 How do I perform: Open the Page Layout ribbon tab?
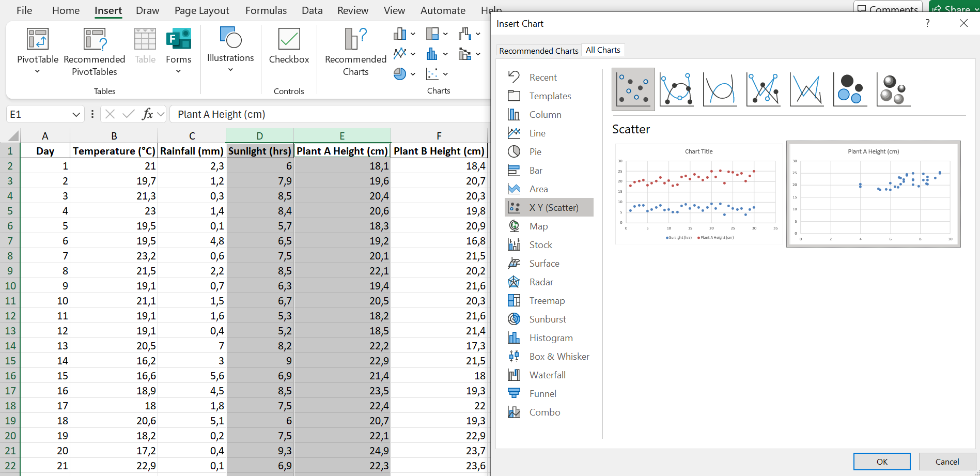pos(201,10)
